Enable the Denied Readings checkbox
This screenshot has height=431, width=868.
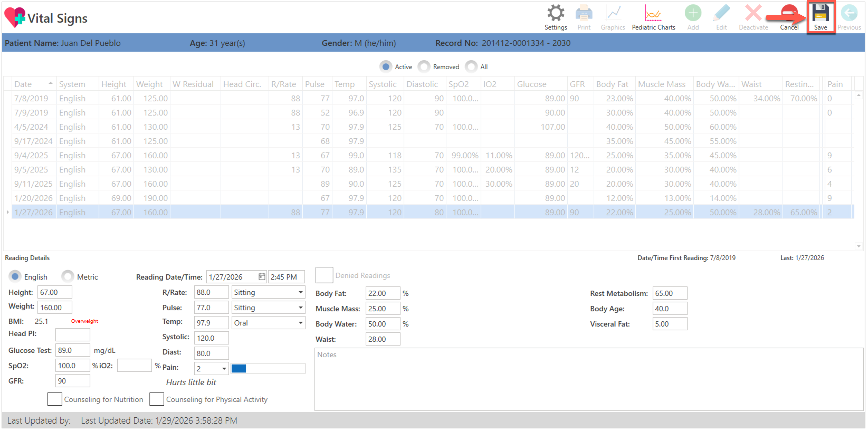click(x=324, y=275)
